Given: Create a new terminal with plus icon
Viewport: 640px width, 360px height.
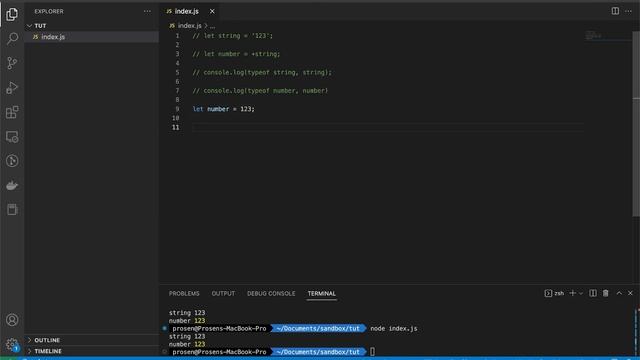Looking at the screenshot, I should pos(572,293).
